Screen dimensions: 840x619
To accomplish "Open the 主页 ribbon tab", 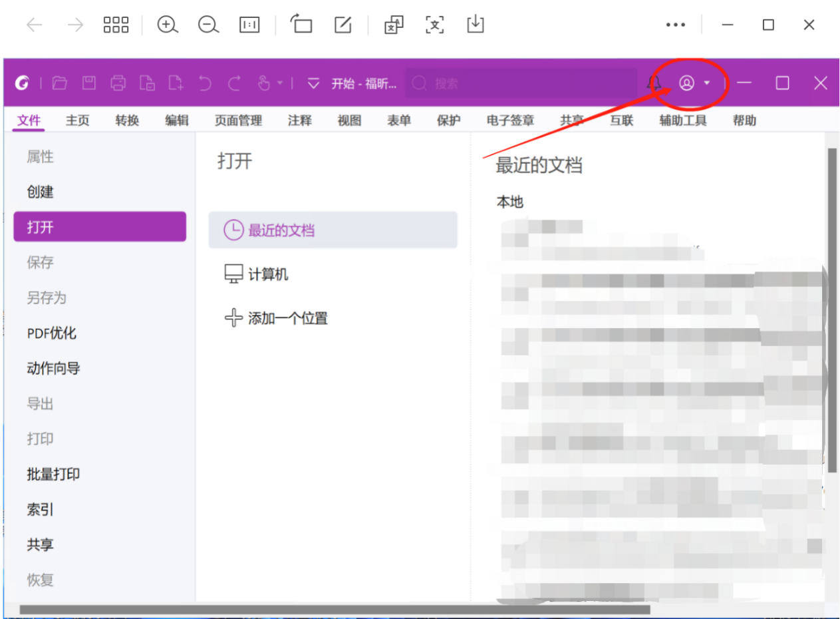I will coord(77,120).
